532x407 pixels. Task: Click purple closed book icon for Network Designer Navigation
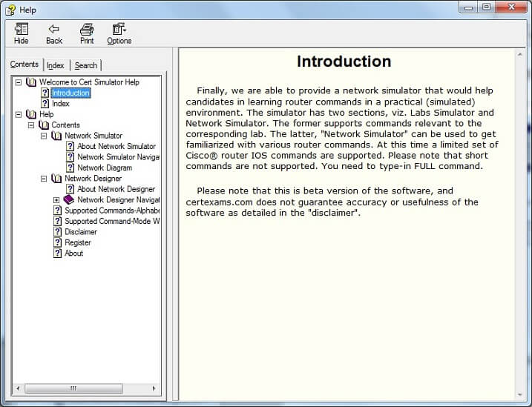point(69,199)
